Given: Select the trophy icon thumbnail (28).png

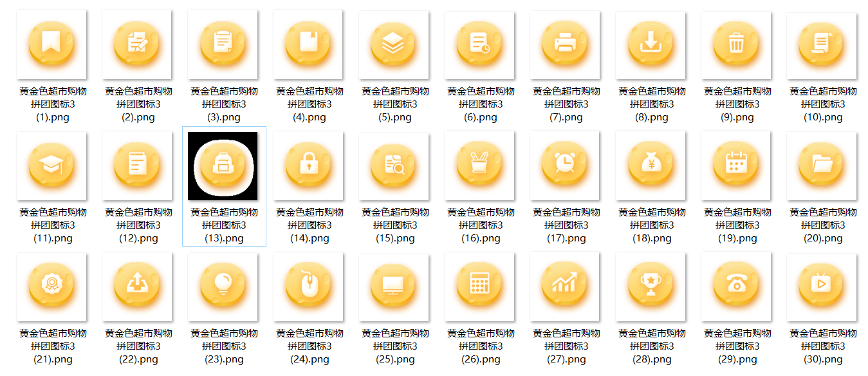Looking at the screenshot, I should (651, 287).
